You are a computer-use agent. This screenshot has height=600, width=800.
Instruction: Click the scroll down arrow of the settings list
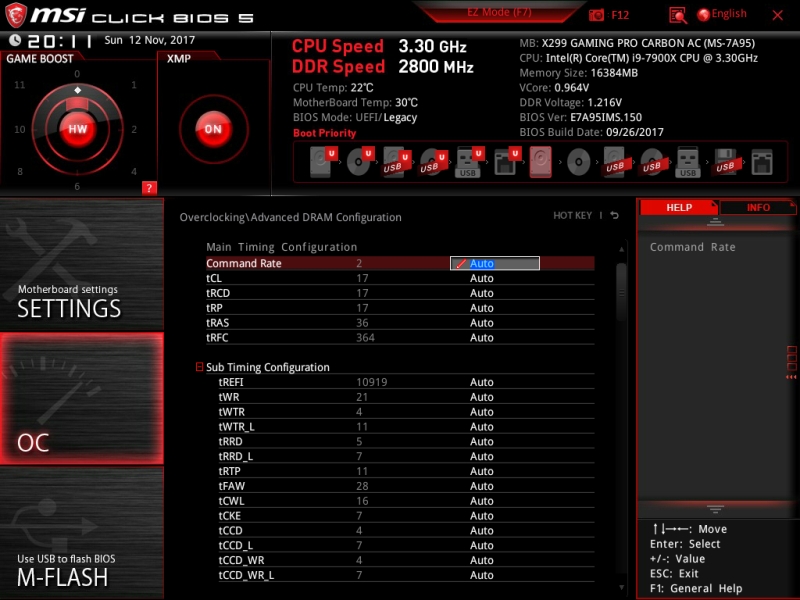[x=621, y=587]
